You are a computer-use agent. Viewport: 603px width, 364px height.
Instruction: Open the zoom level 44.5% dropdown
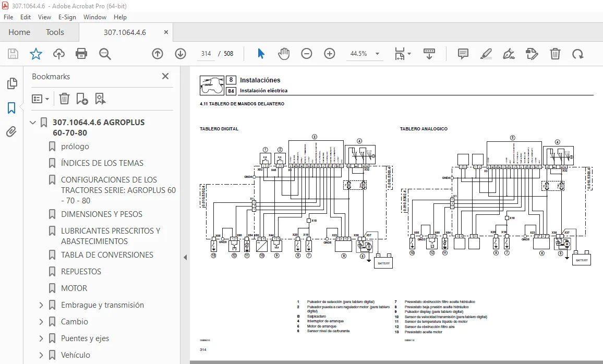click(x=377, y=54)
